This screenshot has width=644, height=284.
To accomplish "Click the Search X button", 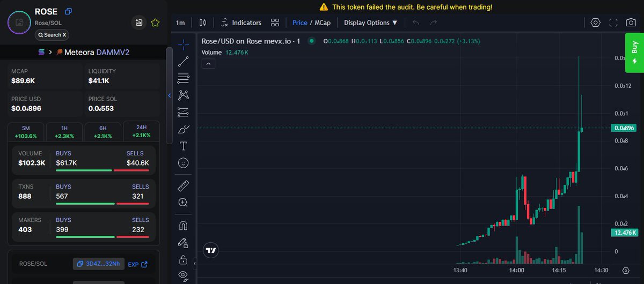I will point(52,35).
